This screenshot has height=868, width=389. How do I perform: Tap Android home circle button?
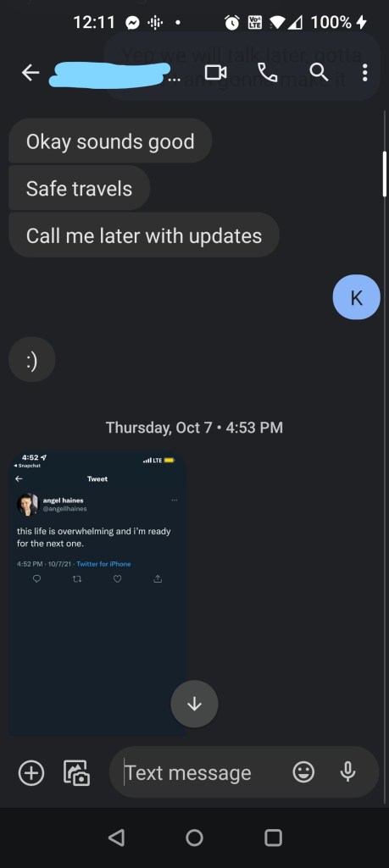click(195, 837)
